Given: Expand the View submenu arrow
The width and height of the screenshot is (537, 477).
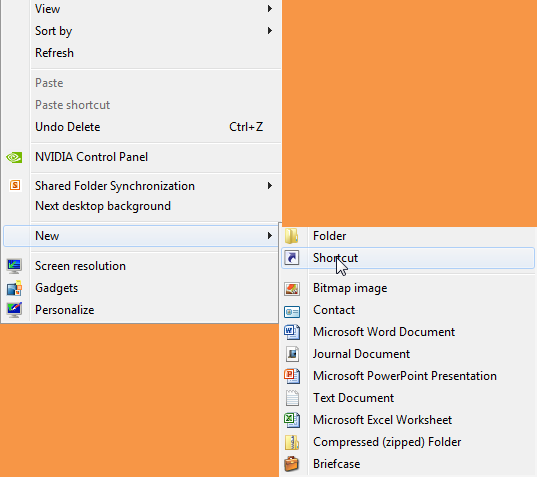Looking at the screenshot, I should tap(270, 9).
